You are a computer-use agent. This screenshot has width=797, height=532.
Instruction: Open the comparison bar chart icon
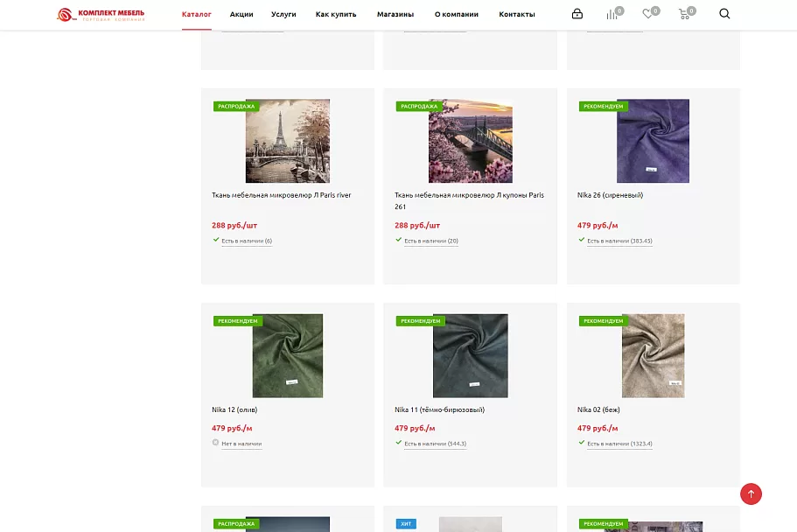point(612,14)
